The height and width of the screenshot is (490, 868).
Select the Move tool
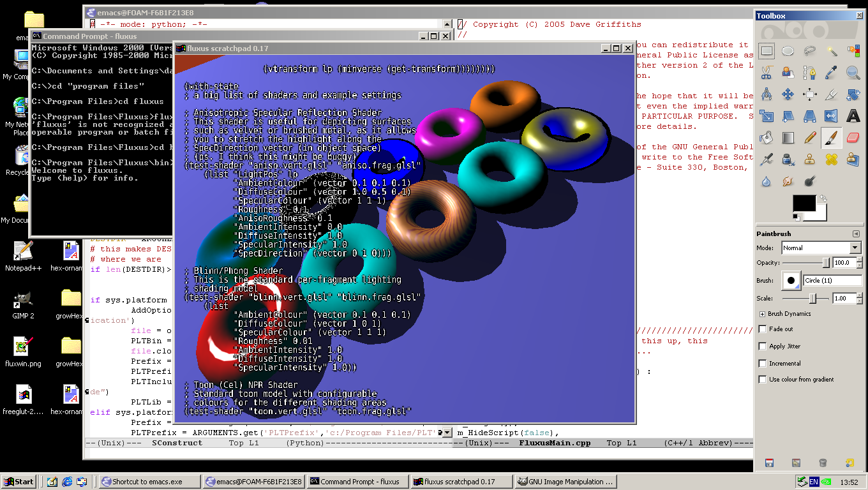(x=788, y=94)
